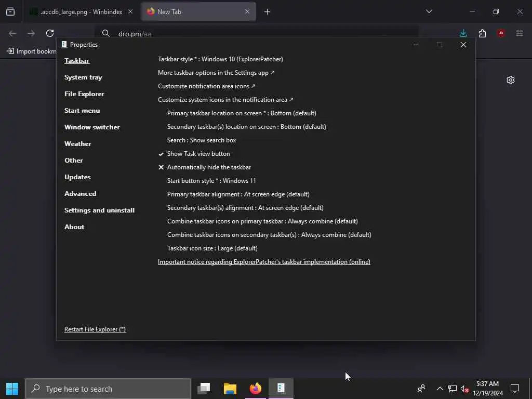Toggle Show Task view button
532x399 pixels.
[194, 154]
